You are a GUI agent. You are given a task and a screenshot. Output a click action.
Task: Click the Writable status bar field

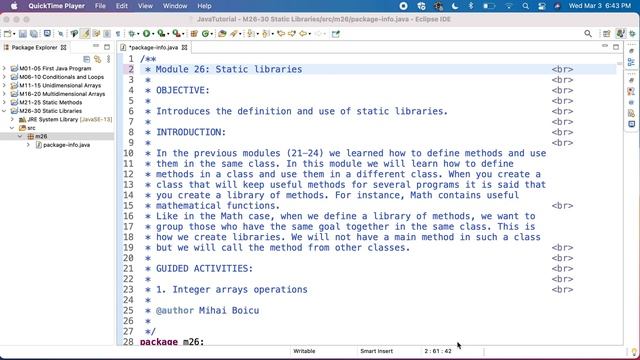(x=304, y=351)
